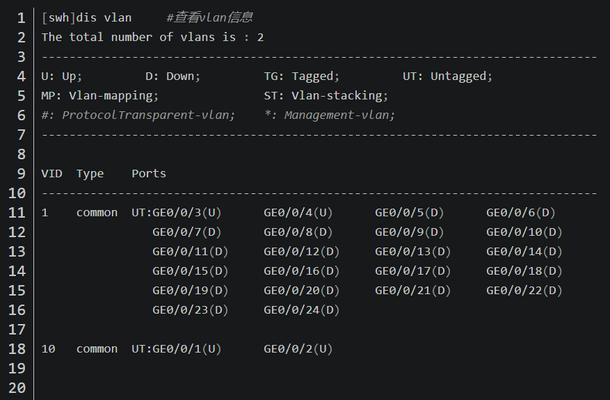Screen dimensions: 610x400
Task: Click port GE0/0/2(U) in VLAN 10
Action: click(x=298, y=349)
